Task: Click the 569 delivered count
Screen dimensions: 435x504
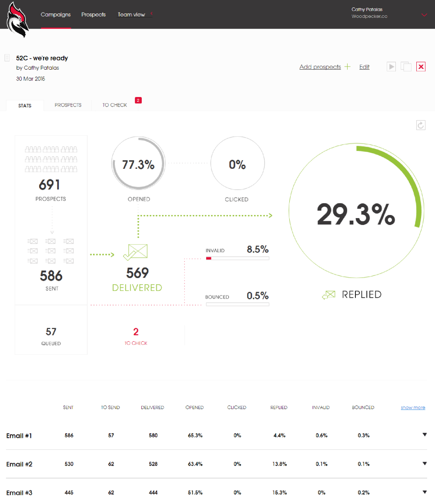Action: pos(137,273)
